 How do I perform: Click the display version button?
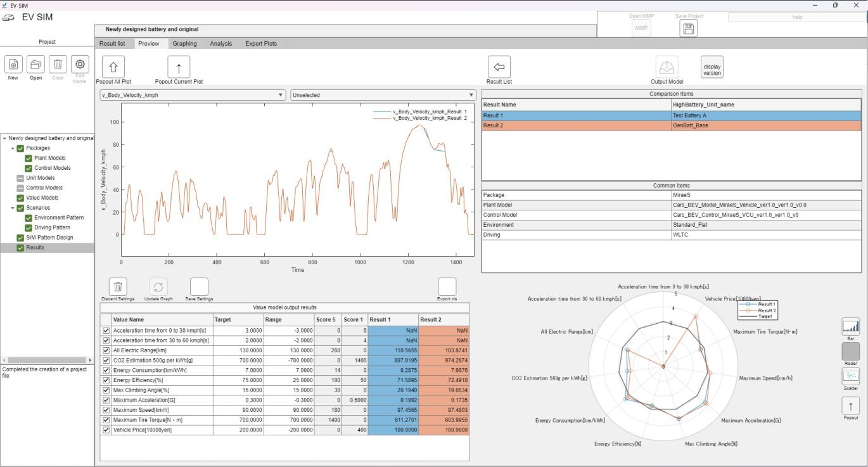pyautogui.click(x=712, y=67)
